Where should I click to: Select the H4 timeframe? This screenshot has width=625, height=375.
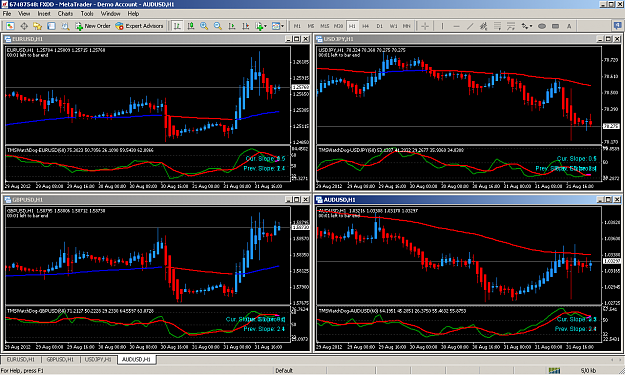point(366,26)
